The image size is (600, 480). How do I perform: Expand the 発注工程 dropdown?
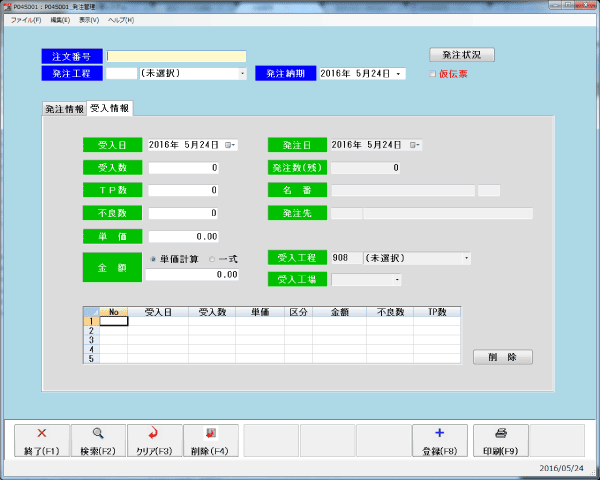[x=242, y=74]
